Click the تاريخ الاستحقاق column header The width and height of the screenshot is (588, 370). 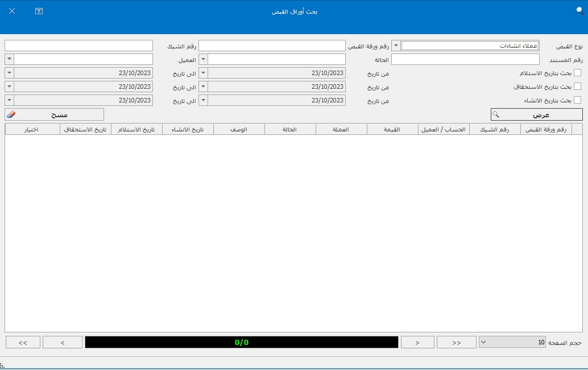[85, 129]
